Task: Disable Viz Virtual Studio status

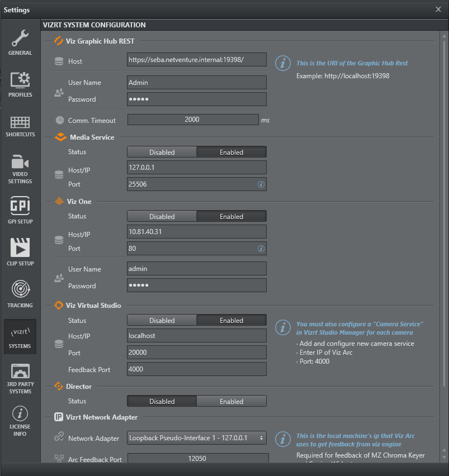Action: tap(162, 321)
